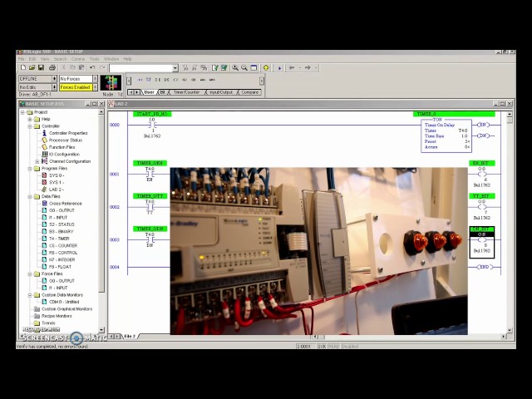Collapse the Program Files folder
This screenshot has height=399, width=532.
(x=30, y=169)
